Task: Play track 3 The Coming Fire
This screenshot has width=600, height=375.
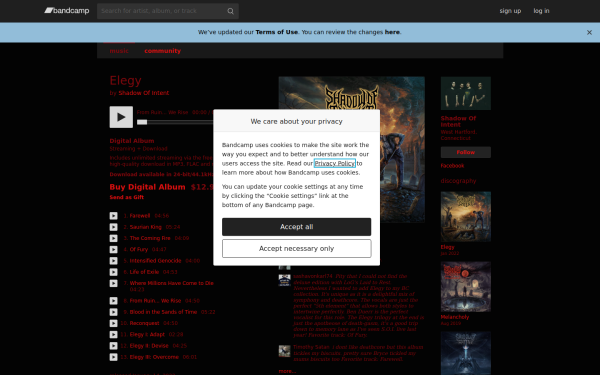Action: [x=114, y=238]
